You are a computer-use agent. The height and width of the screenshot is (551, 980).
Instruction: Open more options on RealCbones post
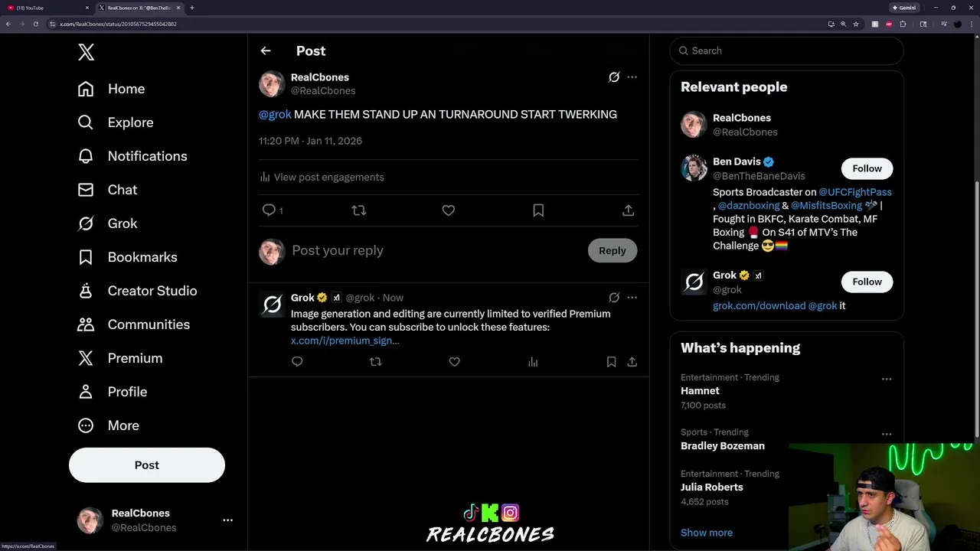pyautogui.click(x=632, y=77)
